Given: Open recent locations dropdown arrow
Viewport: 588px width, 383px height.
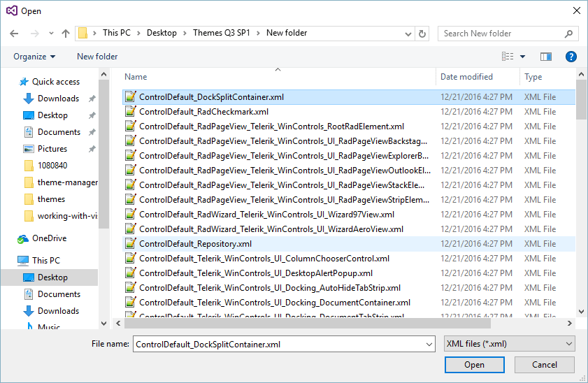Looking at the screenshot, I should tap(51, 34).
